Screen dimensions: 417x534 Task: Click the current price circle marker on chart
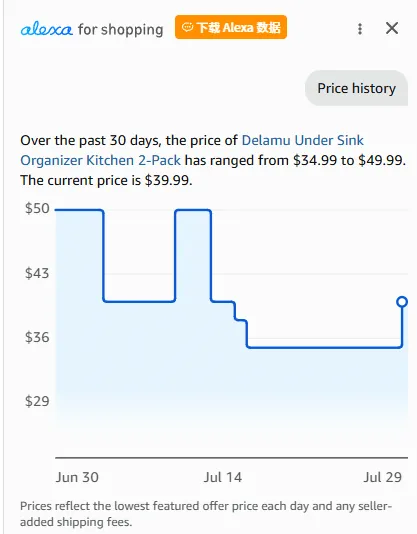tap(402, 302)
